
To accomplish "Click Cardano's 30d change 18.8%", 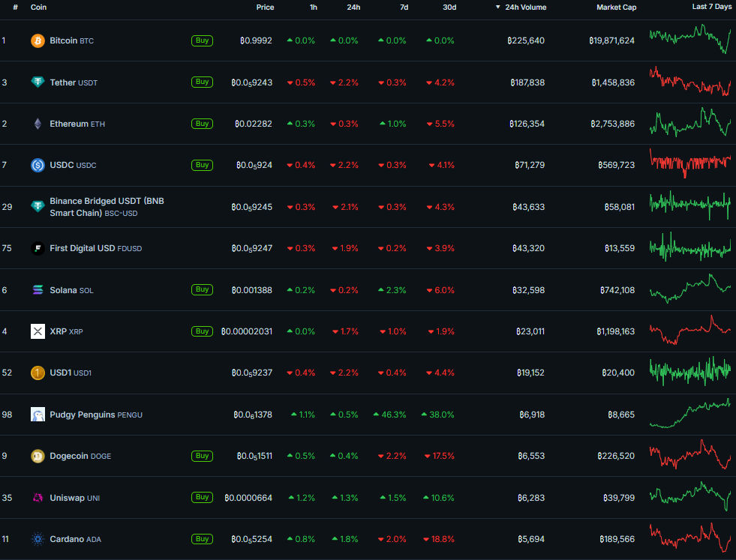I will 439,539.
